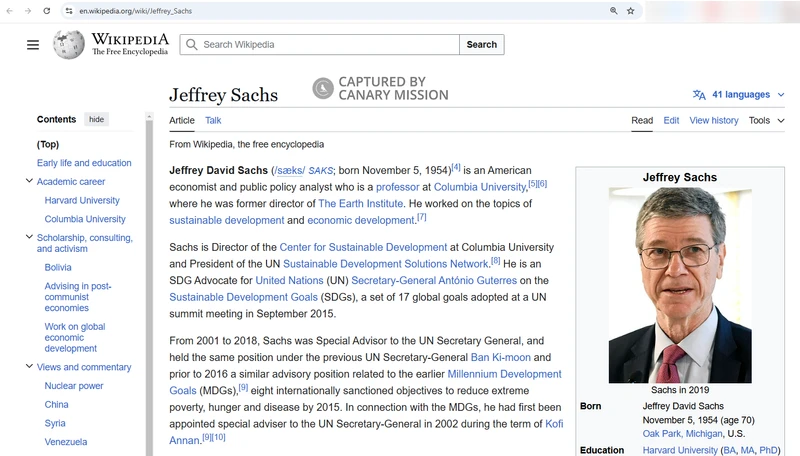Screen dimensions: 800x456
Task: Open Sustainable Development Solutions Network link
Action: click(386, 264)
